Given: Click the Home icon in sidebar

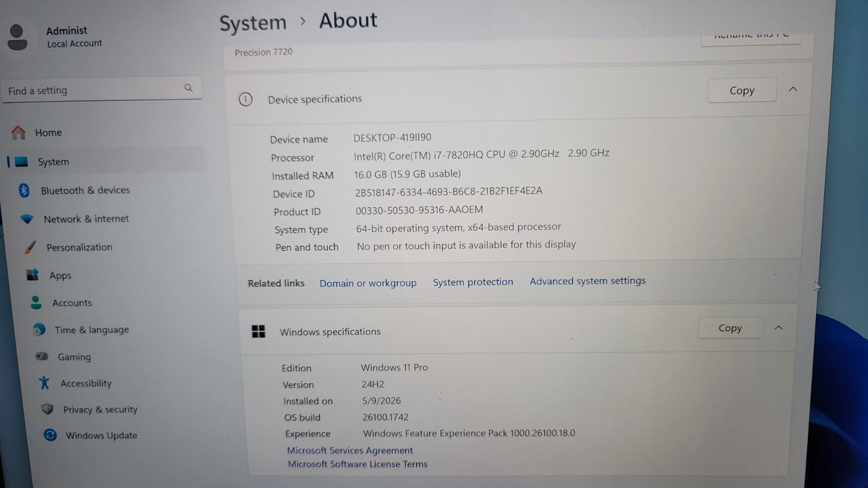Looking at the screenshot, I should click(18, 132).
